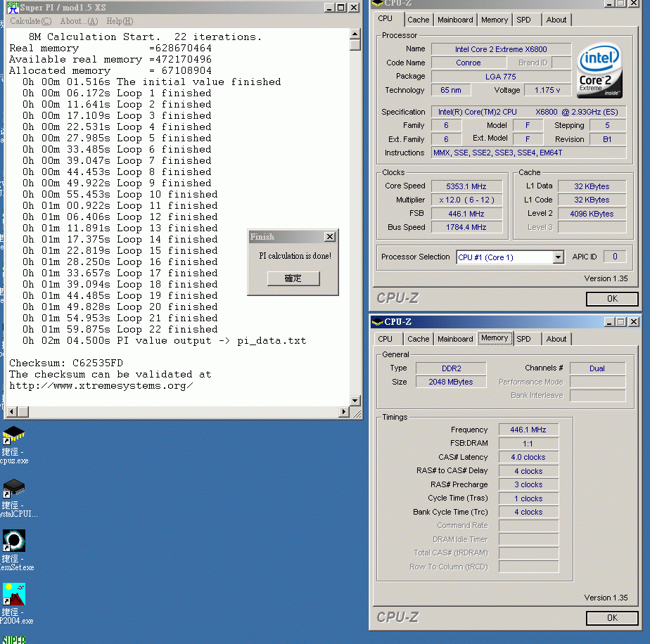Click the Super PI vertical scroll thumb
650x644 pixels.
[355, 45]
